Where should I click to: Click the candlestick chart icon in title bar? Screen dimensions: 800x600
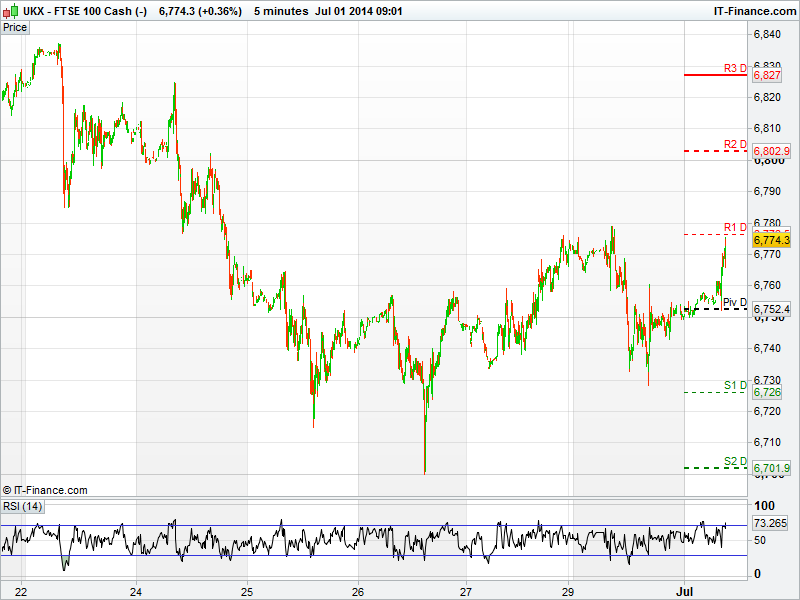[x=10, y=11]
